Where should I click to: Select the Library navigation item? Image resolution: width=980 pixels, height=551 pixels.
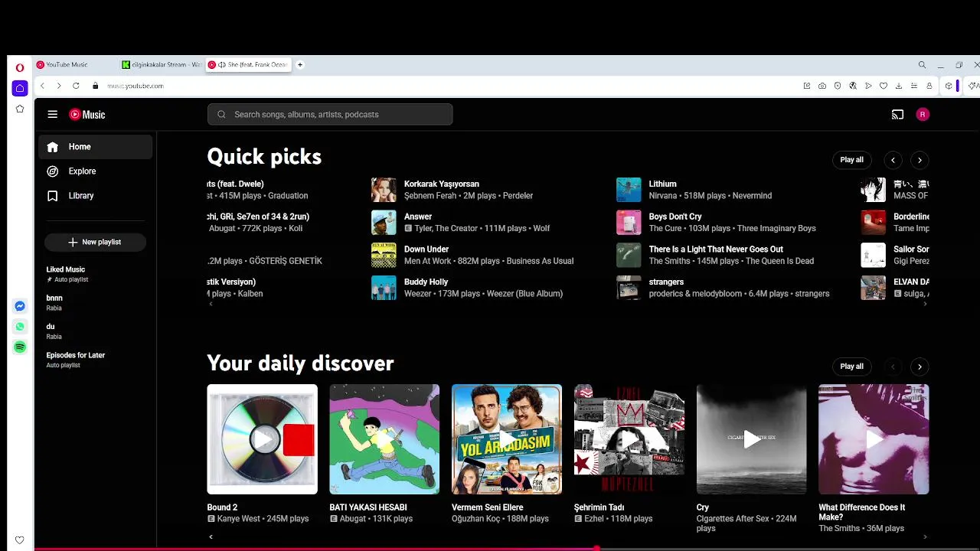pyautogui.click(x=95, y=196)
